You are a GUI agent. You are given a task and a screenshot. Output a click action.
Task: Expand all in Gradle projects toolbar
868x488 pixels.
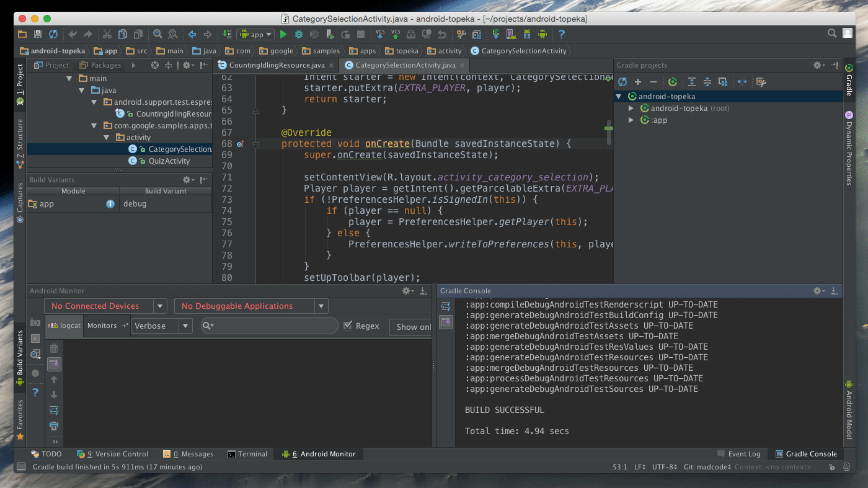(692, 82)
